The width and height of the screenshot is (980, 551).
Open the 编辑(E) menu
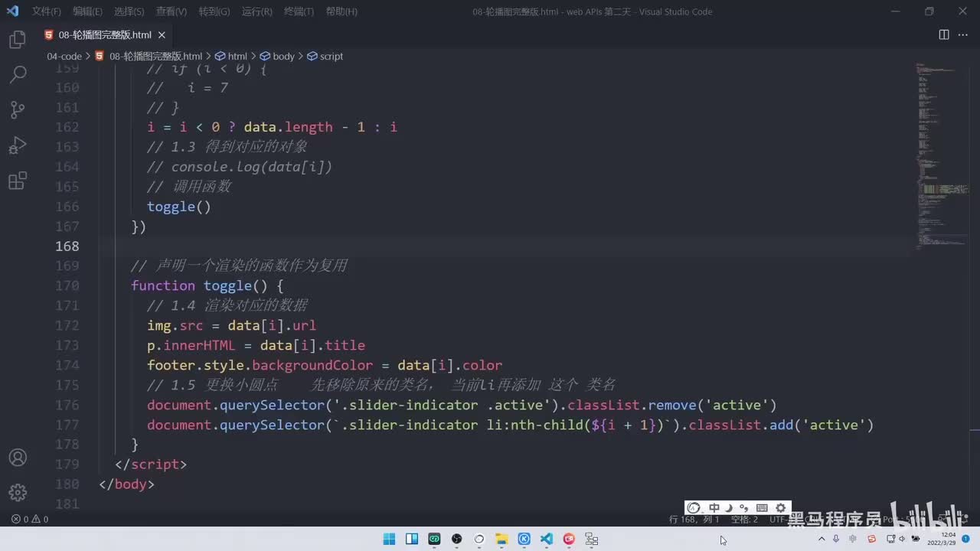(88, 11)
